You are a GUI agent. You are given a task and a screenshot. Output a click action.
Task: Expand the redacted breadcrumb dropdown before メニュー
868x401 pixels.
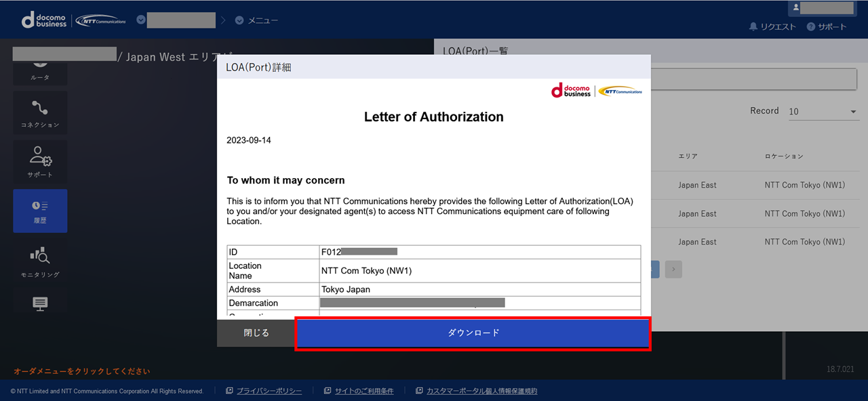(141, 20)
